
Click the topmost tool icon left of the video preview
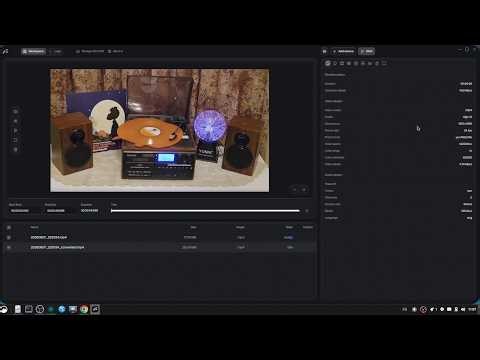click(x=15, y=112)
